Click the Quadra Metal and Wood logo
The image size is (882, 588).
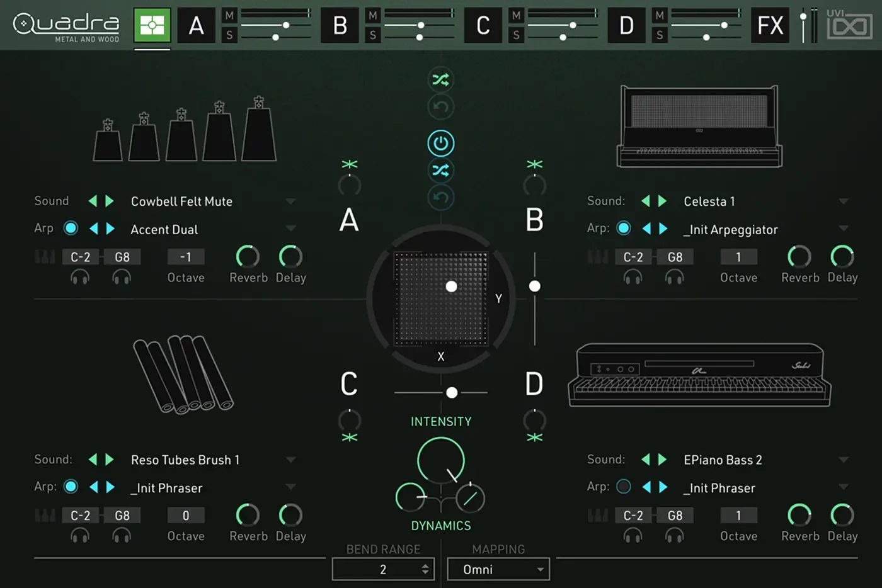(x=66, y=26)
